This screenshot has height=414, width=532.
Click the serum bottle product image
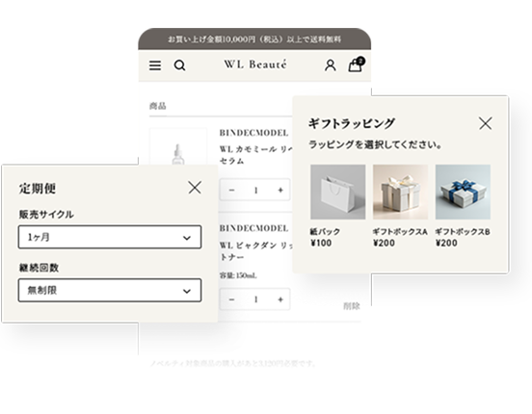click(177, 146)
